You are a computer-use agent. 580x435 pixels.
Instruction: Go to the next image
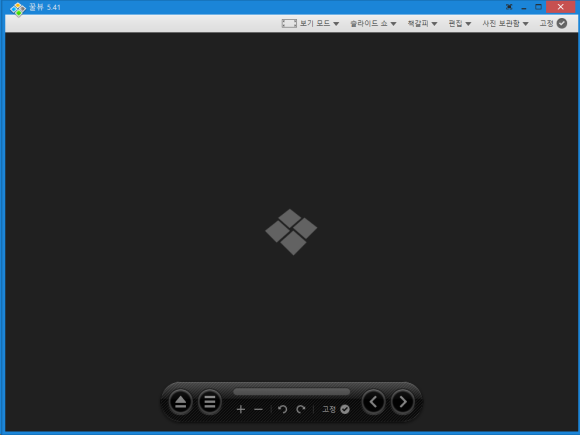(x=403, y=402)
